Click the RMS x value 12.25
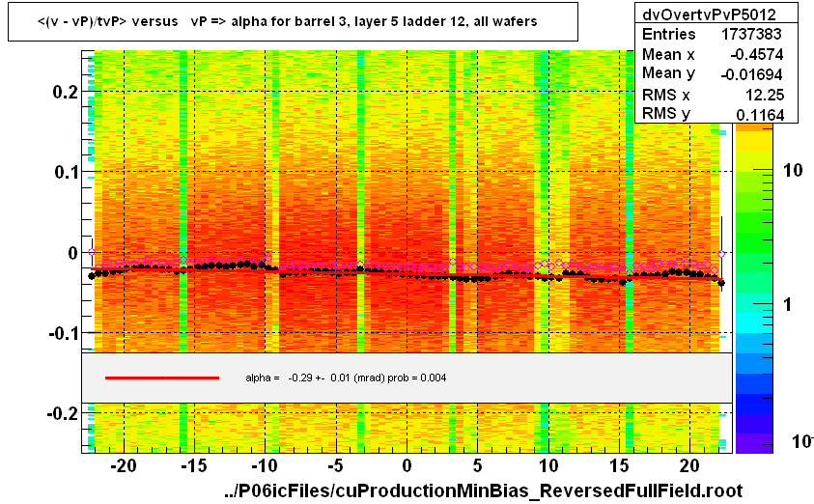 pos(765,95)
